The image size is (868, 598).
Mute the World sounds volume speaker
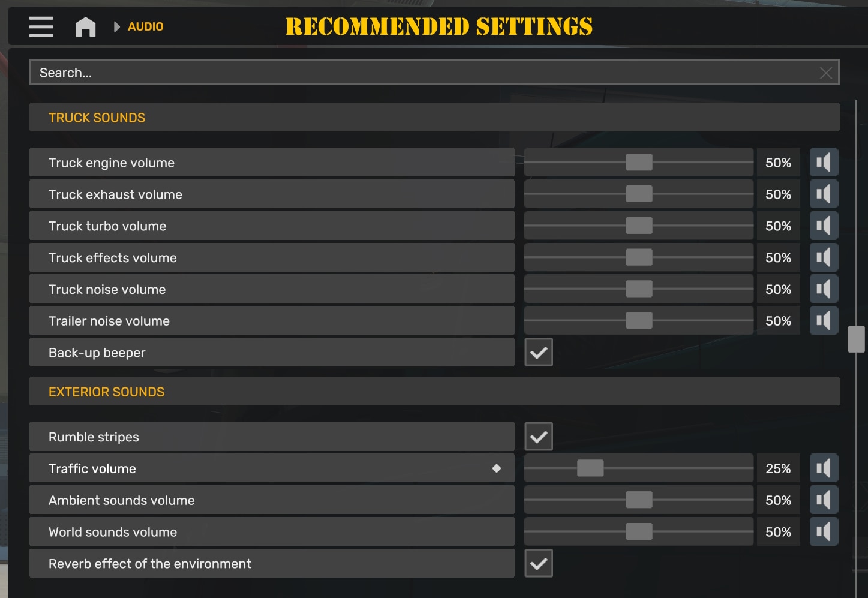[824, 532]
